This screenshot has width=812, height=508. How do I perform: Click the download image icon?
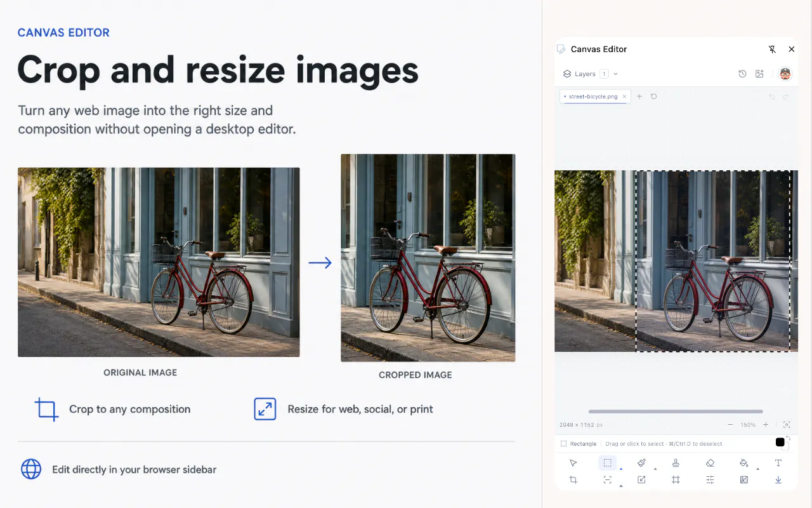pyautogui.click(x=778, y=480)
